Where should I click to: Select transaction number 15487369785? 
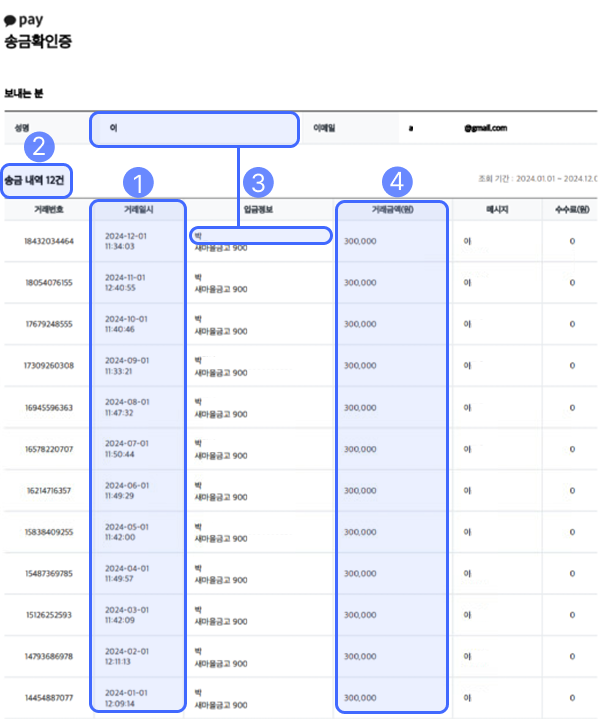[49, 574]
